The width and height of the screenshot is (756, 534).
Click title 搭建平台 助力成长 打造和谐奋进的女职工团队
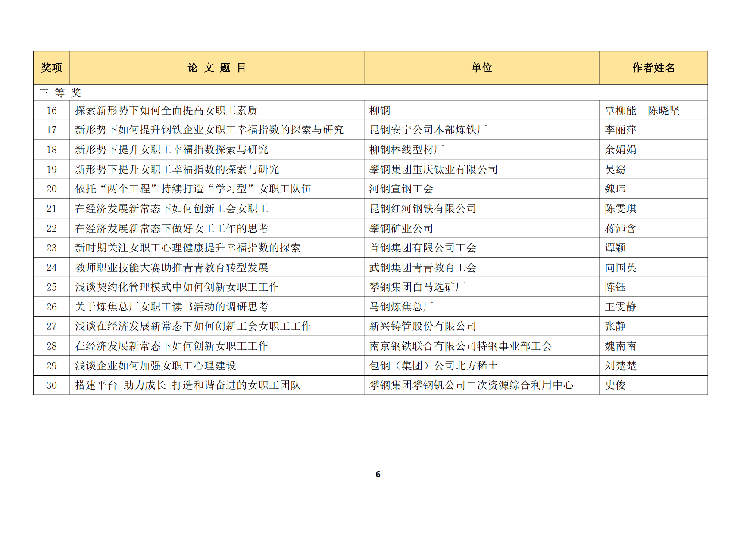[x=187, y=385]
